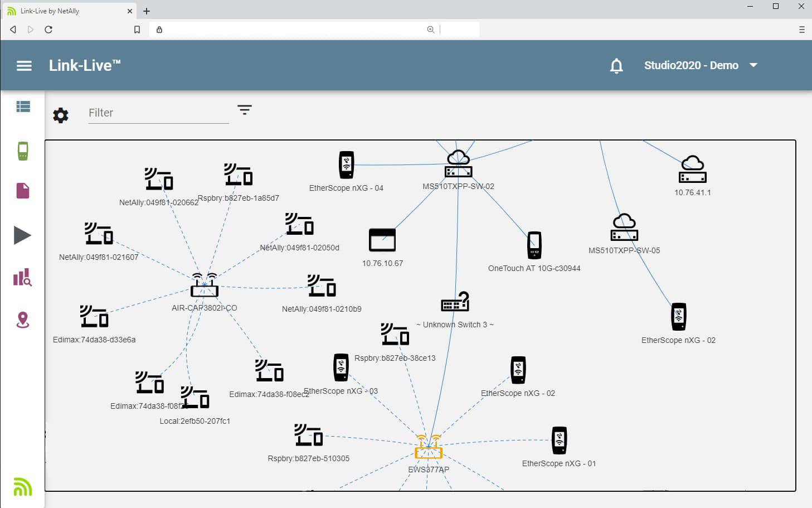Open the analysis chart sidebar icon
The width and height of the screenshot is (812, 508).
tap(22, 277)
